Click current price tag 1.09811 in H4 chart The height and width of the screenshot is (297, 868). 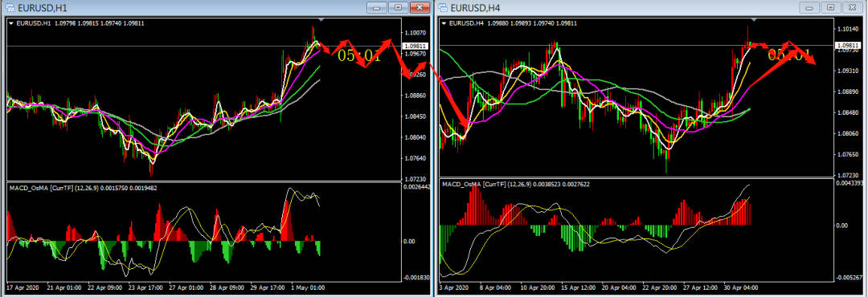tap(848, 45)
